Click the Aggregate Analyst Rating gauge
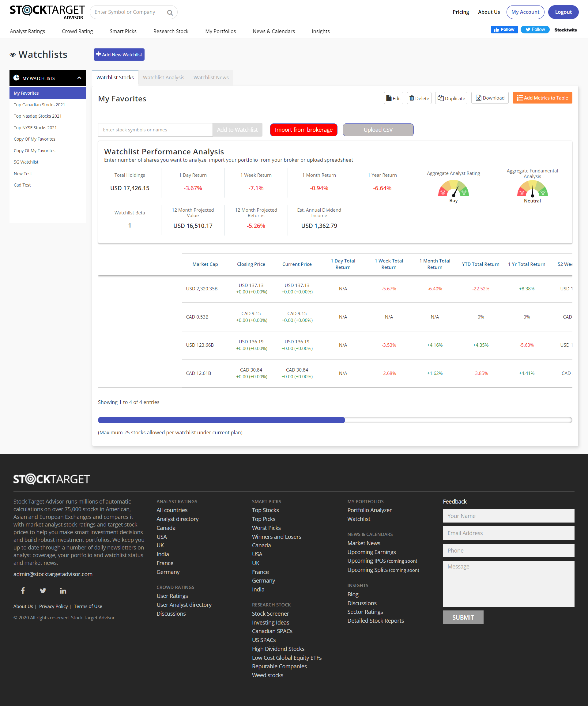588x706 pixels. pyautogui.click(x=453, y=188)
